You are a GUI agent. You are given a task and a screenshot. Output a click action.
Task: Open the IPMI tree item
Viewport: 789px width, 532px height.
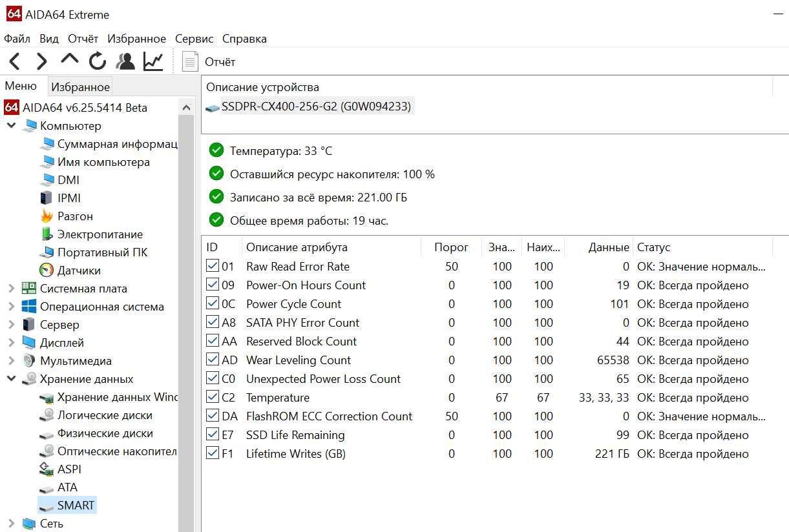pyautogui.click(x=60, y=198)
